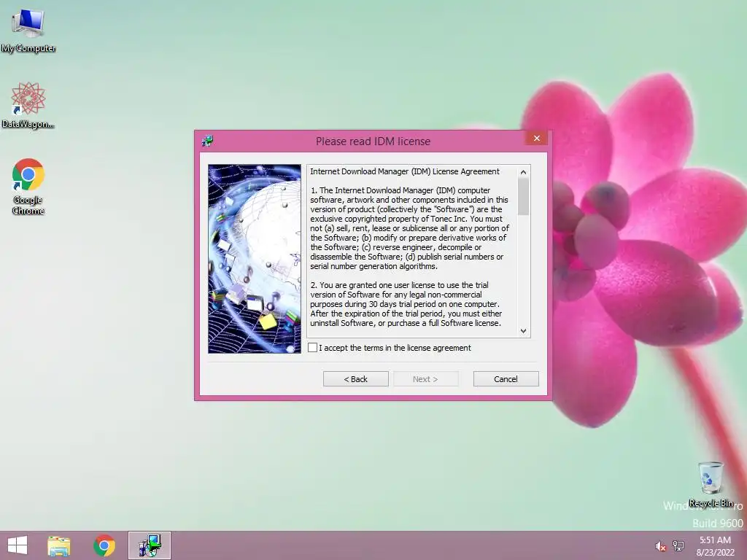
Task: Click the license scrollbar down arrow
Action: click(x=524, y=330)
